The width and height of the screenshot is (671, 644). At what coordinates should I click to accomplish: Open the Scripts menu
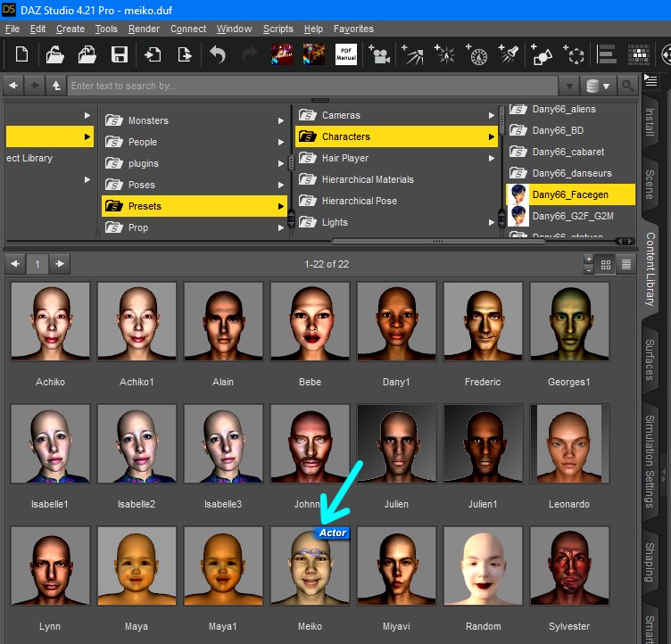(278, 29)
